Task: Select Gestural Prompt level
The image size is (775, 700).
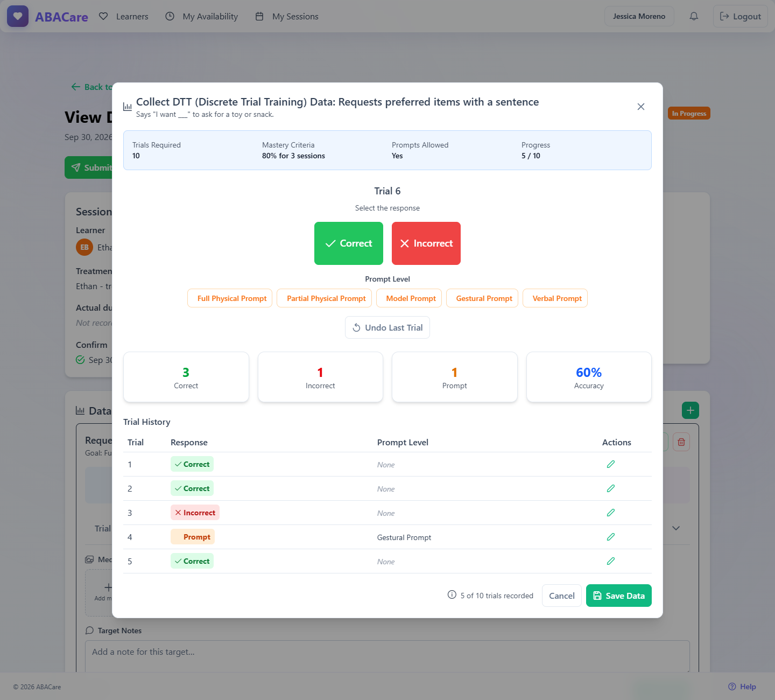Action: coord(482,298)
